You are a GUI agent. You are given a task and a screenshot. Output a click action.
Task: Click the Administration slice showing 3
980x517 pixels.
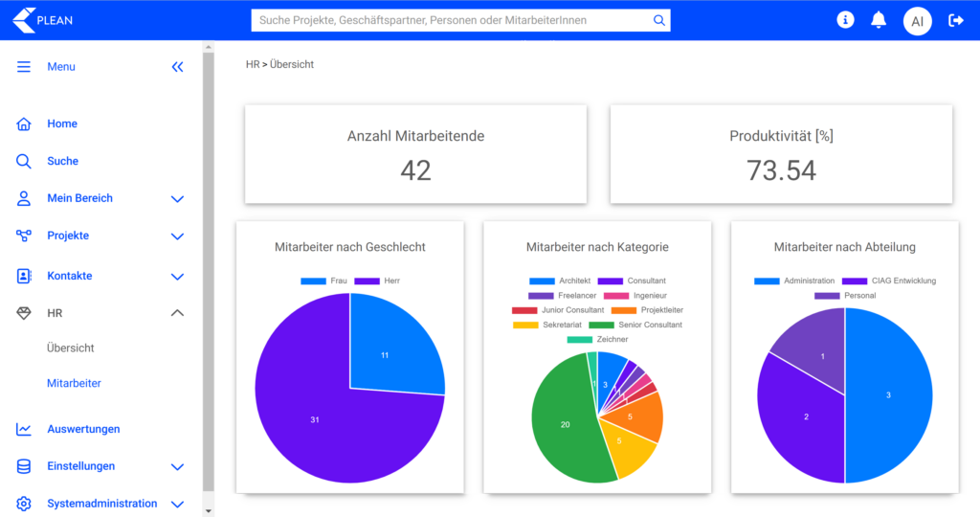[x=888, y=395]
